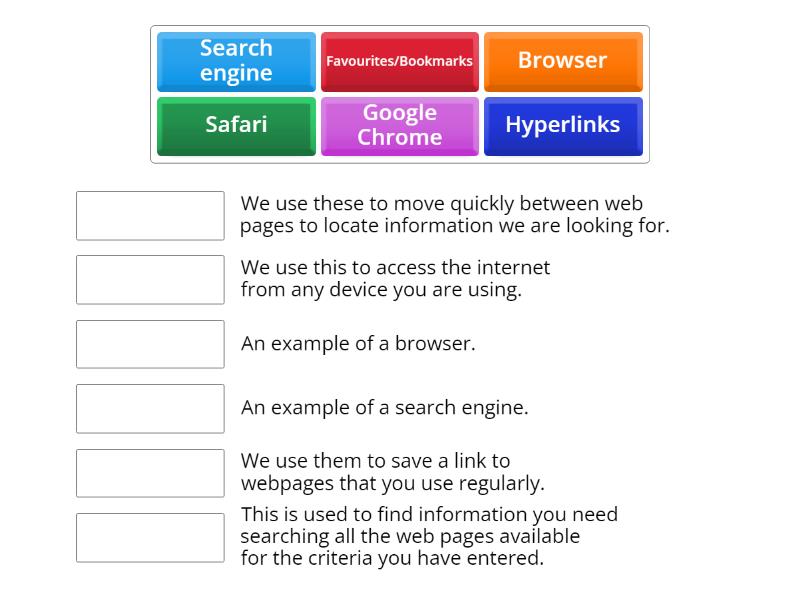Pick the red Favourites/Bookmarks tile
The height and width of the screenshot is (600, 800).
tap(399, 61)
